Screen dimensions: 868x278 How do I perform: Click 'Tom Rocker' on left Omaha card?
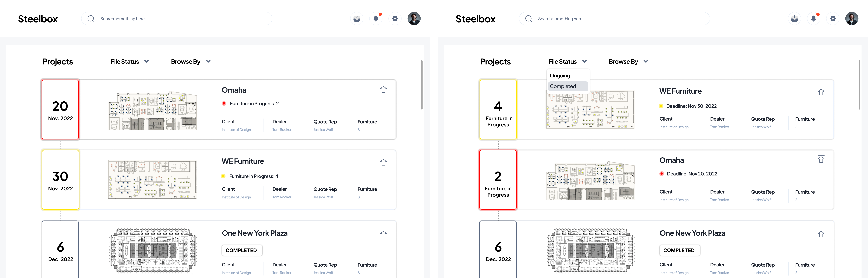(x=282, y=130)
